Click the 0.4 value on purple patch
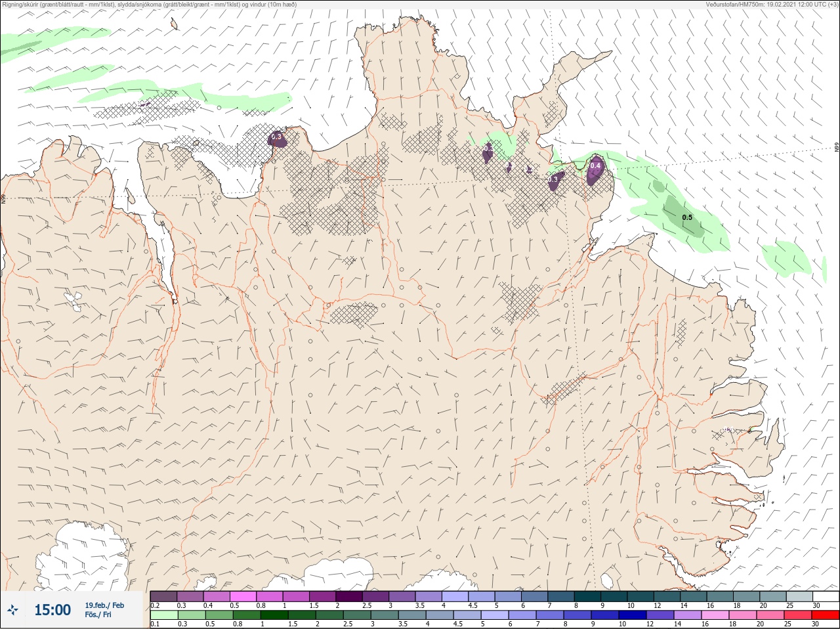The height and width of the screenshot is (629, 840). [x=595, y=167]
